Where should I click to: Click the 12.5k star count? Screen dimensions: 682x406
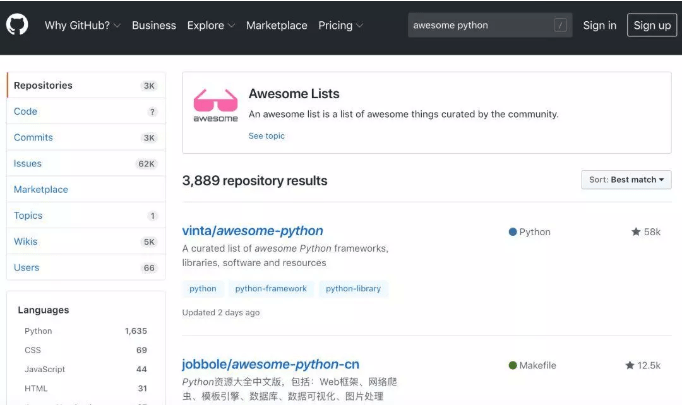pyautogui.click(x=649, y=366)
